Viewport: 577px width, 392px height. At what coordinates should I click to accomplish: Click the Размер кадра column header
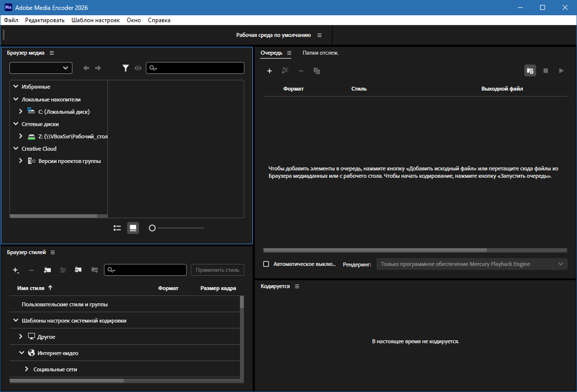218,288
